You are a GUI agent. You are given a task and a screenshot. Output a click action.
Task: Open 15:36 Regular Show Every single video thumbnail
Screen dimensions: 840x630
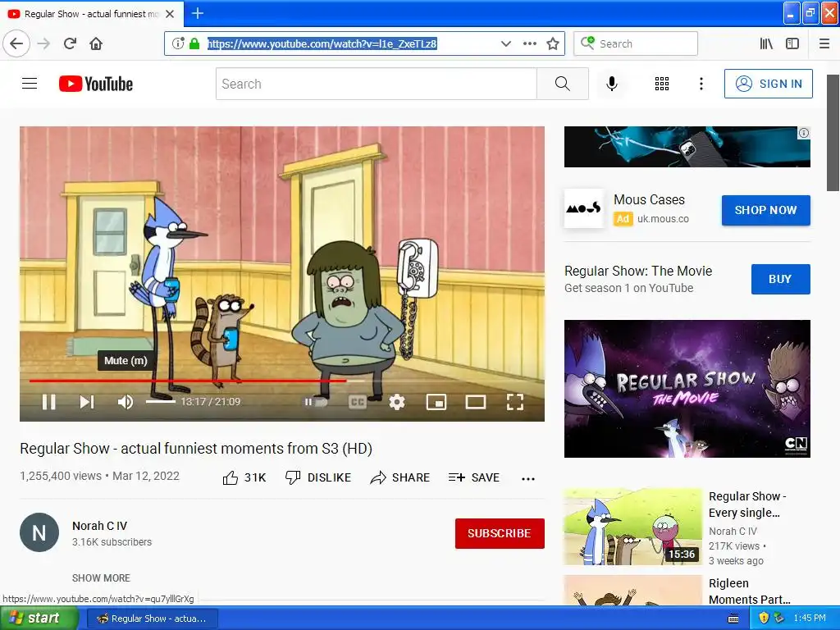point(632,526)
